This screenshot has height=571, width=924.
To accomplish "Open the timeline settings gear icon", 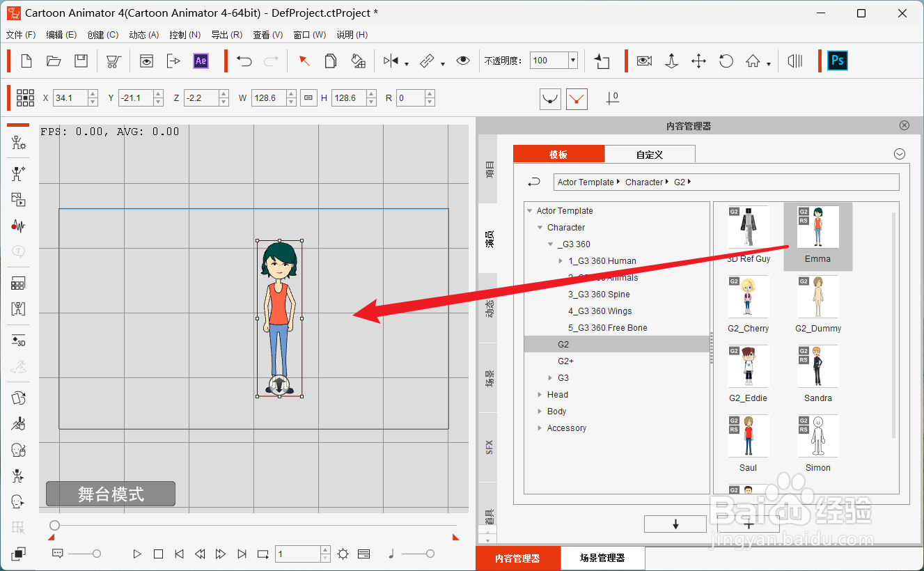I will tap(343, 554).
